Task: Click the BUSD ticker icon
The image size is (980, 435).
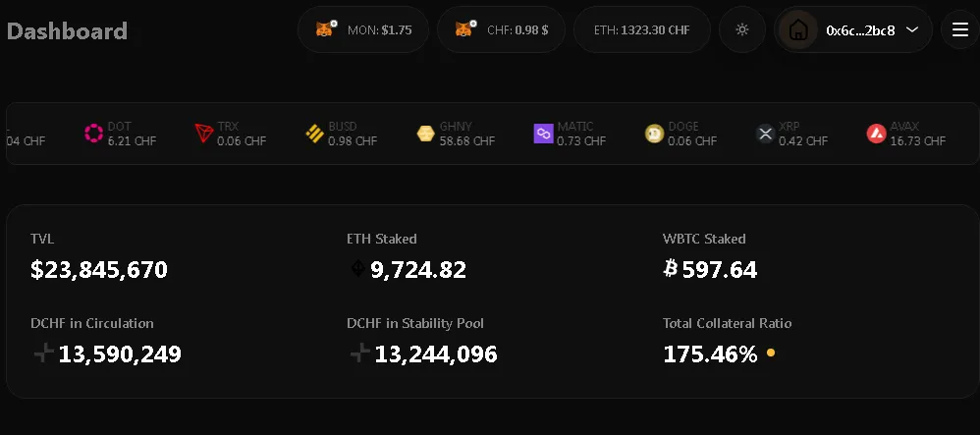Action: coord(314,134)
